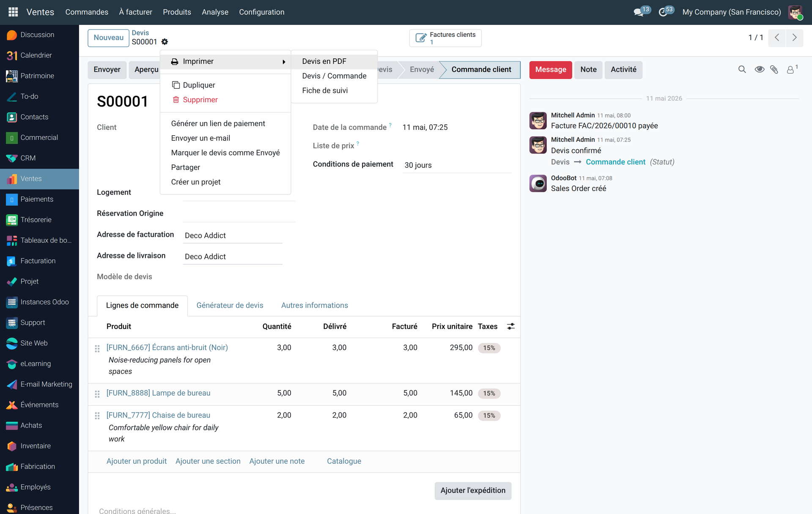
Task: Click the 15% tax tag on Chaise de bureau row
Action: 489,416
